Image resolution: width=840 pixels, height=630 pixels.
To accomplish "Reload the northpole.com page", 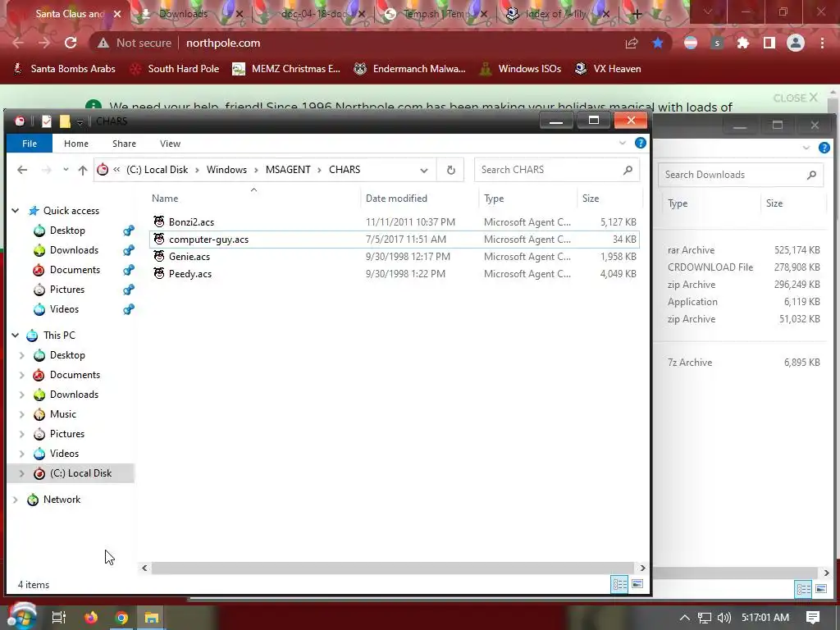I will (71, 43).
